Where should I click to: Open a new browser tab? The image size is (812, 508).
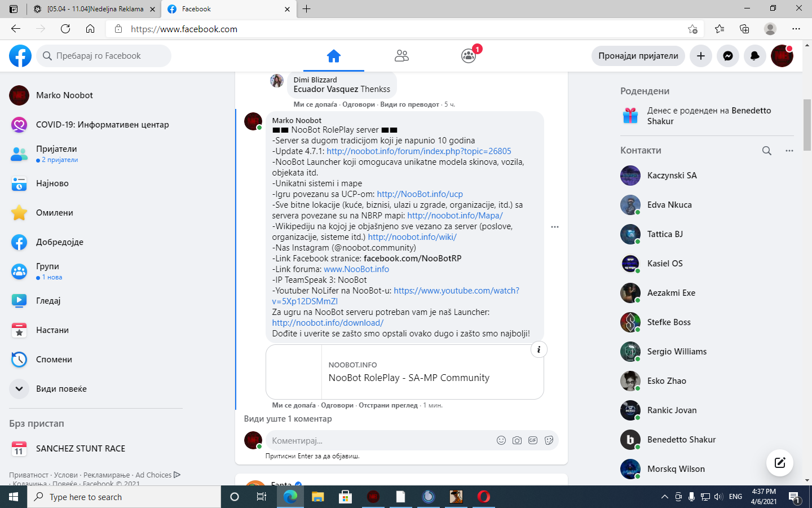(x=307, y=9)
